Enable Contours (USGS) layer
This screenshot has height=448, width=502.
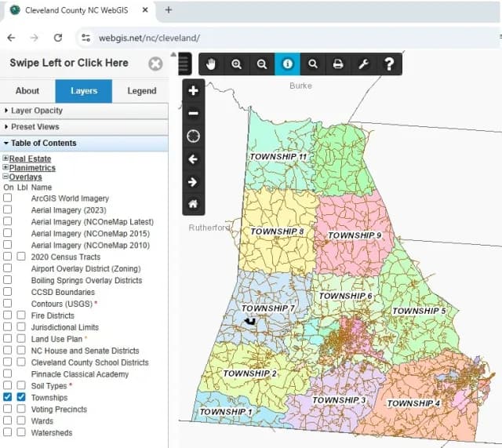[x=7, y=304]
